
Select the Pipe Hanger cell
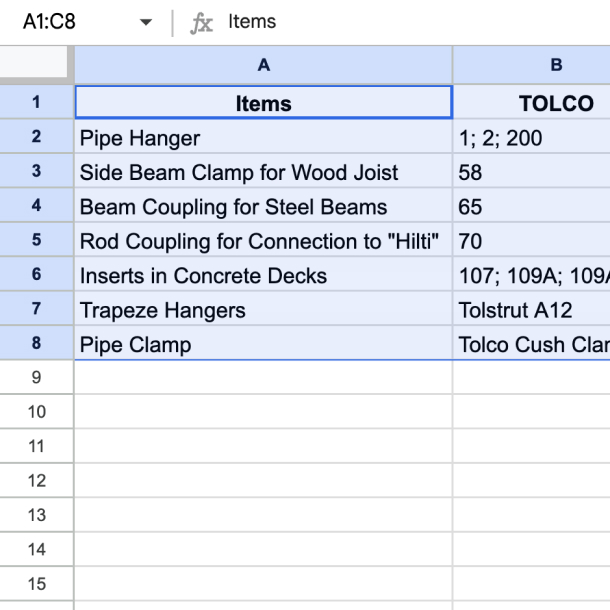pyautogui.click(x=263, y=138)
